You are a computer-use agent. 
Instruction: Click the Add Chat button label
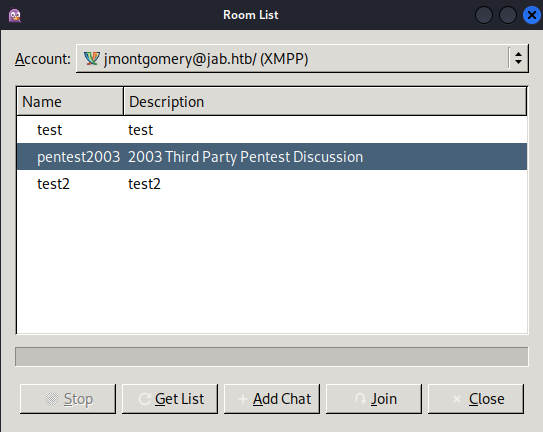(x=282, y=399)
